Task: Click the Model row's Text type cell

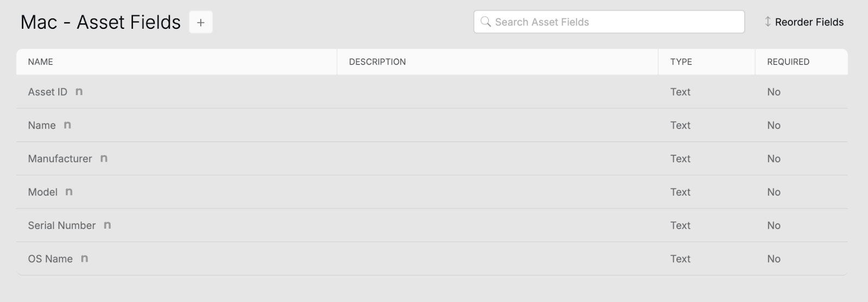Action: pyautogui.click(x=680, y=192)
